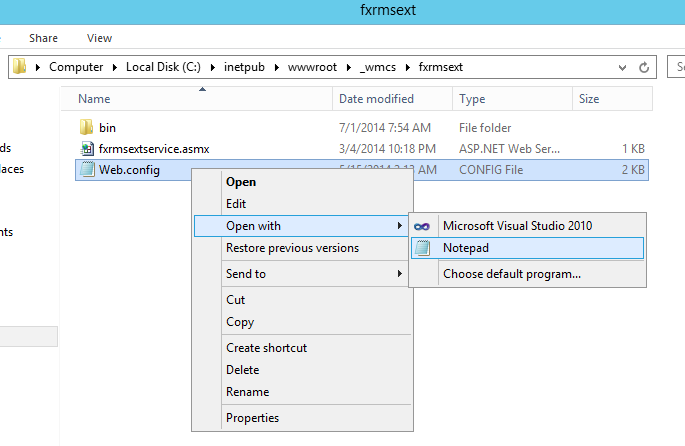Click the bin folder icon
Image resolution: width=685 pixels, height=446 pixels.
click(86, 128)
